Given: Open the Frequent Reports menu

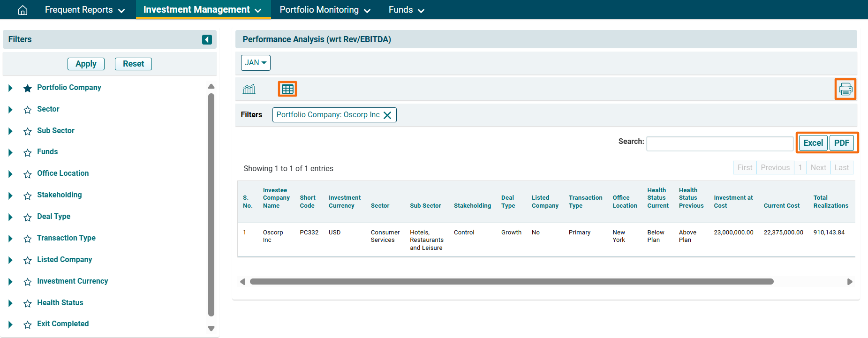Looking at the screenshot, I should tap(84, 10).
